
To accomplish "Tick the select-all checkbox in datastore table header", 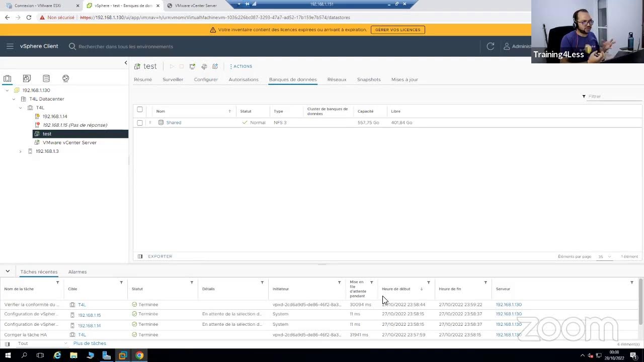I will tap(140, 110).
